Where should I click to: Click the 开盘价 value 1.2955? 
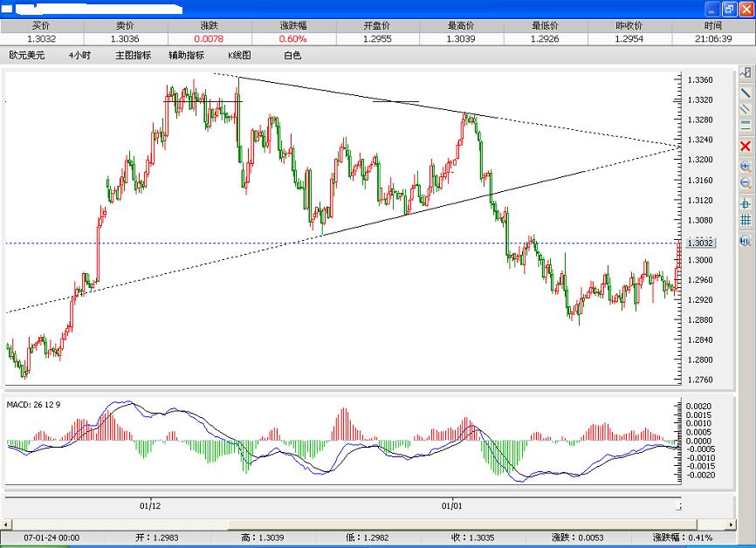coord(377,39)
